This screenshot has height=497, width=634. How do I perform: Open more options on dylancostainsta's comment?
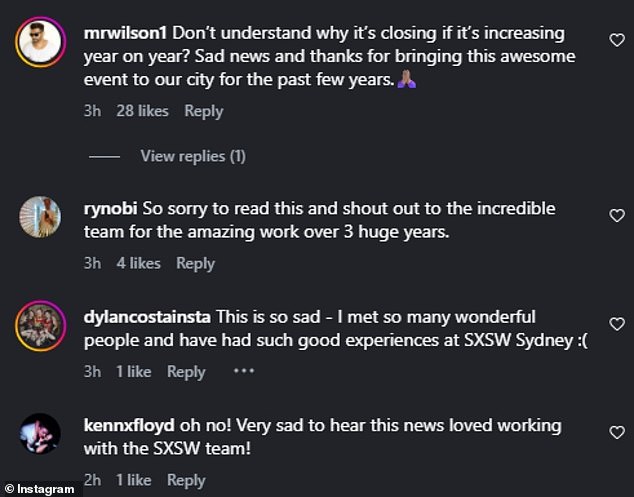[243, 371]
